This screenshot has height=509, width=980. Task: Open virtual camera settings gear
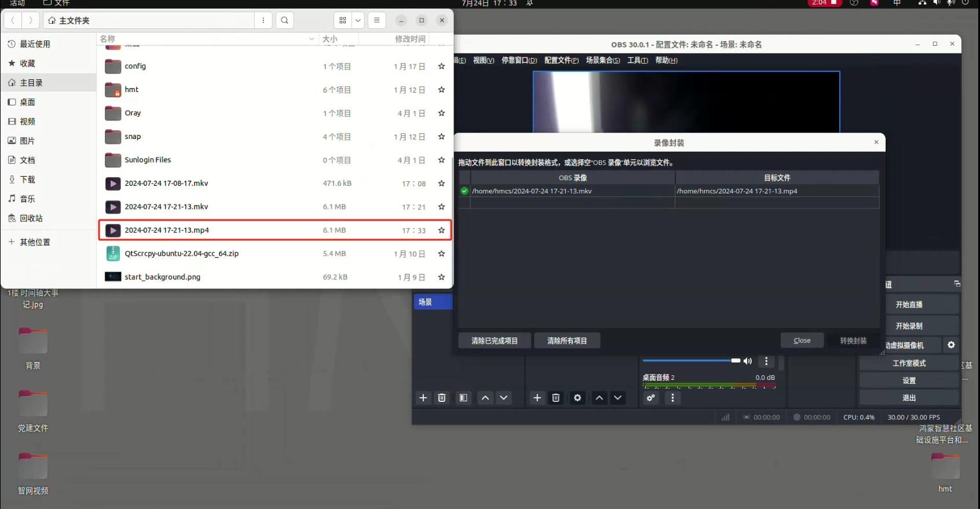click(x=951, y=345)
